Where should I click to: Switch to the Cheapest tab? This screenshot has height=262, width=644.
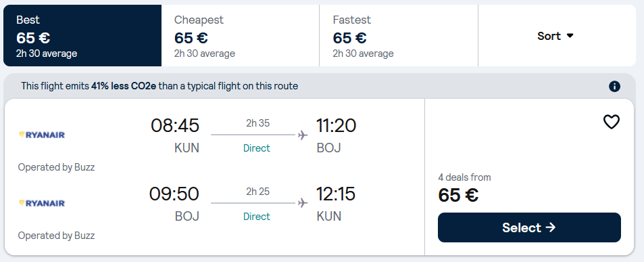[241, 36]
